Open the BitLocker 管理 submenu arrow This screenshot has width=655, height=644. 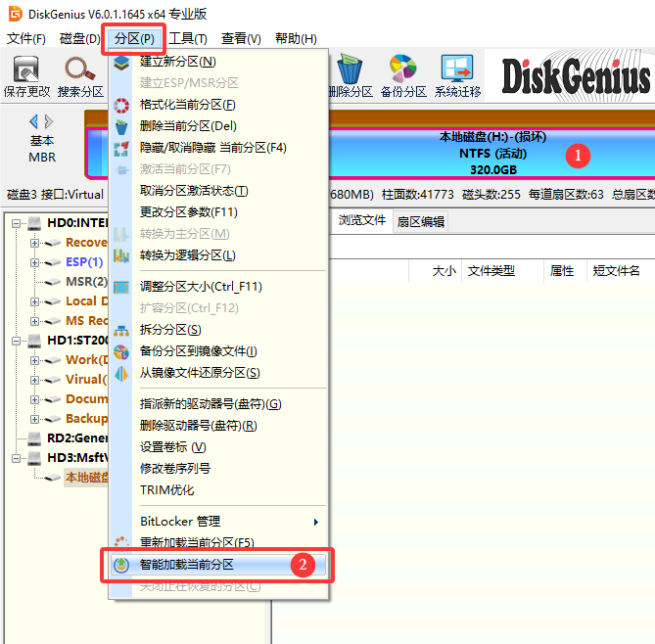(x=316, y=522)
